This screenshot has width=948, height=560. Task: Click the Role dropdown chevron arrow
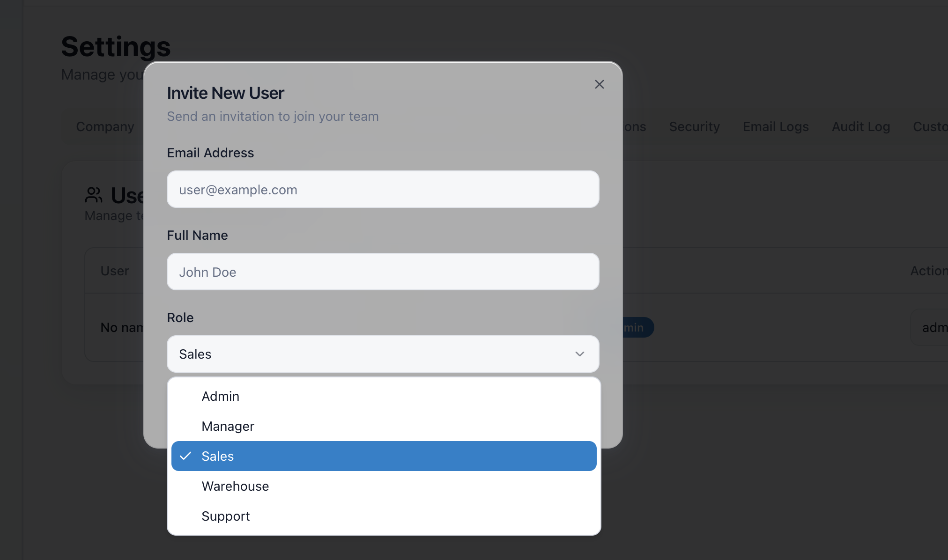[580, 354]
